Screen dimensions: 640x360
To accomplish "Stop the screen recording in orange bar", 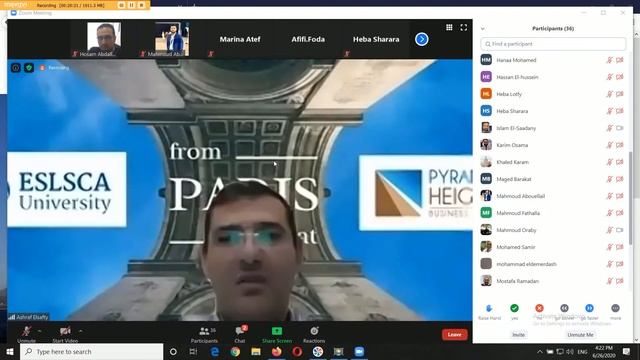I will (142, 5).
